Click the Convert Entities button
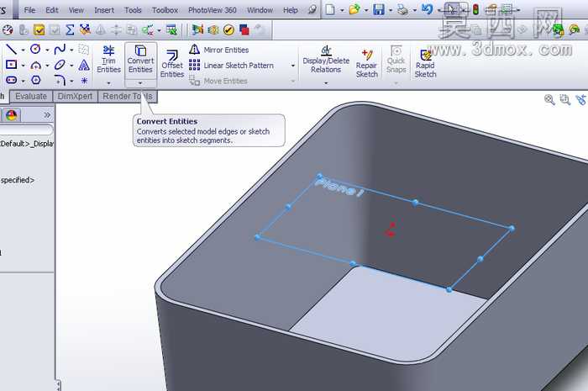588x391 pixels. click(x=140, y=60)
